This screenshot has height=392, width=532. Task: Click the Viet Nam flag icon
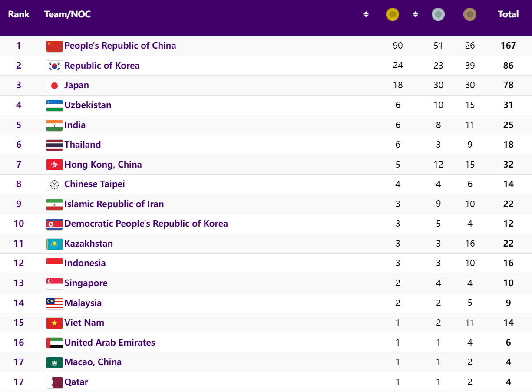(x=54, y=323)
